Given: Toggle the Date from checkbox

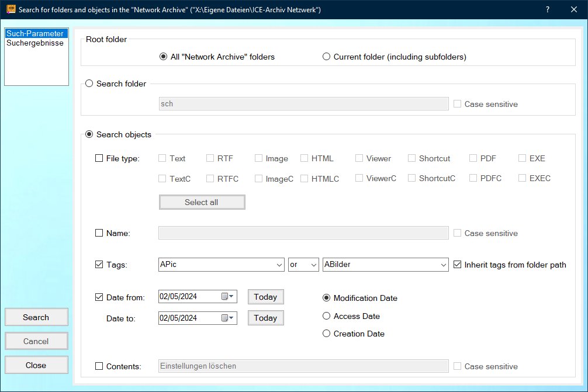Looking at the screenshot, I should point(99,297).
